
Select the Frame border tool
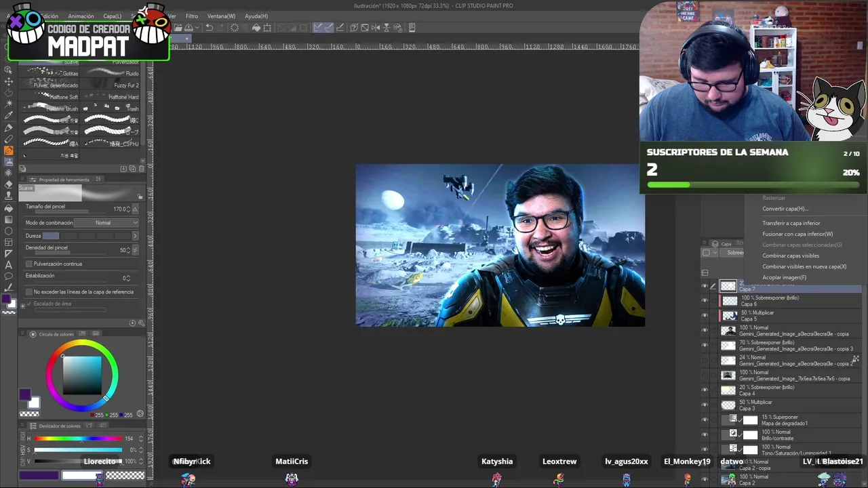(9, 242)
